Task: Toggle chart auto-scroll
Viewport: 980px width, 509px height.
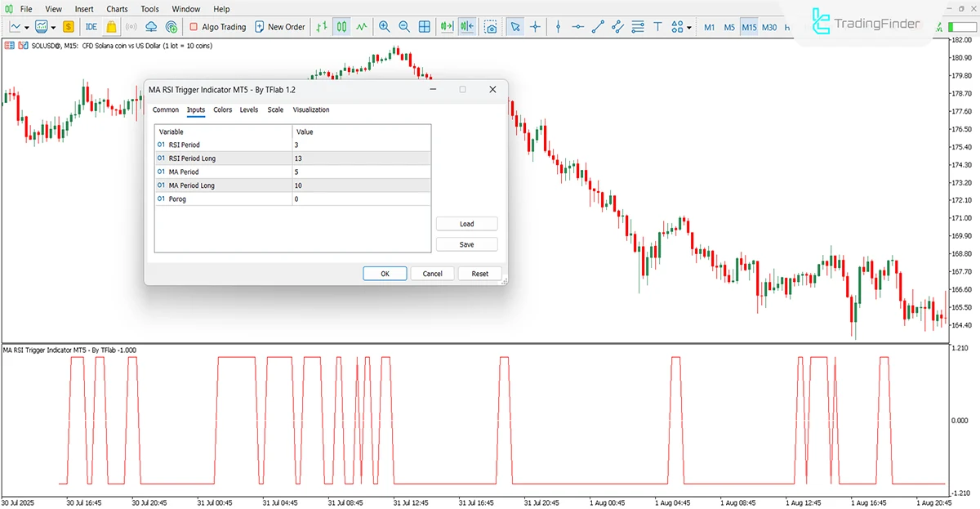Action: [x=446, y=26]
